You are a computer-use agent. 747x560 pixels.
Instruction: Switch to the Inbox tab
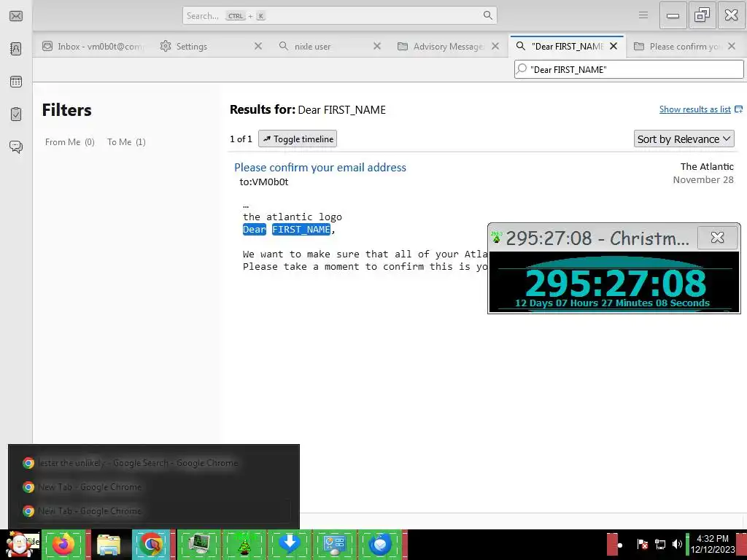pyautogui.click(x=93, y=46)
